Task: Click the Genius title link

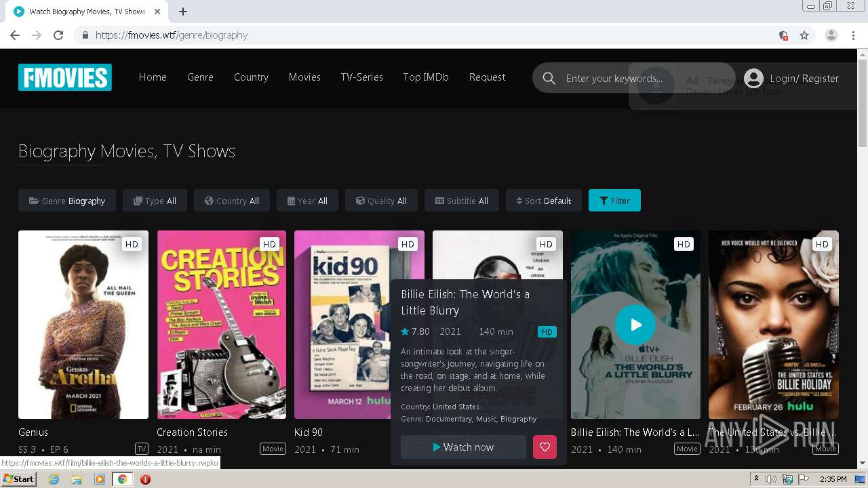Action: coord(33,432)
